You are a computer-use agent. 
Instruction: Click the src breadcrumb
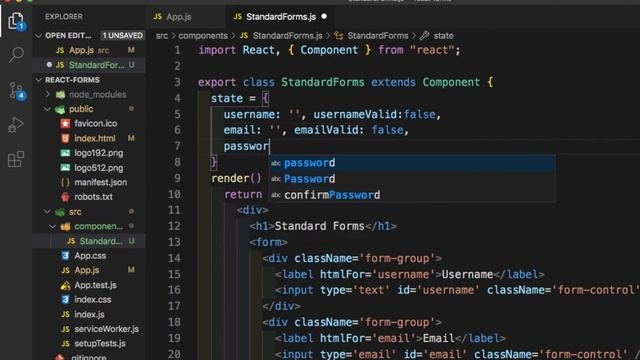click(x=162, y=36)
